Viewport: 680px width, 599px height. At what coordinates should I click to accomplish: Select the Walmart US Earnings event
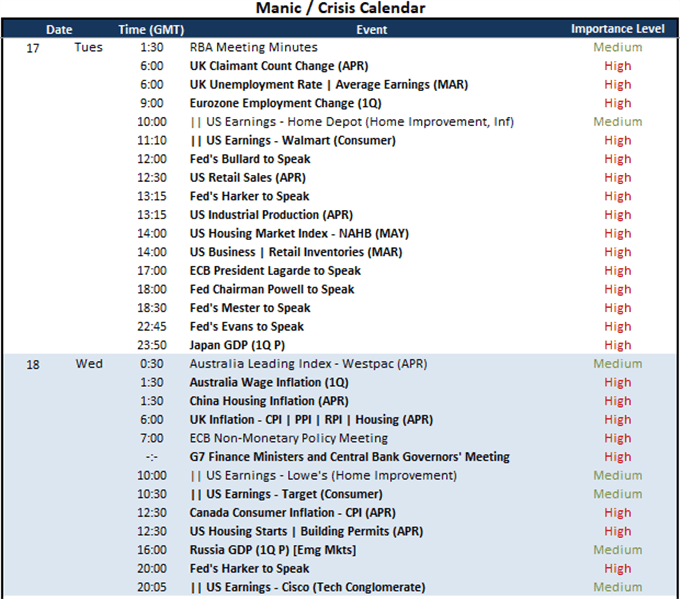pyautogui.click(x=293, y=141)
